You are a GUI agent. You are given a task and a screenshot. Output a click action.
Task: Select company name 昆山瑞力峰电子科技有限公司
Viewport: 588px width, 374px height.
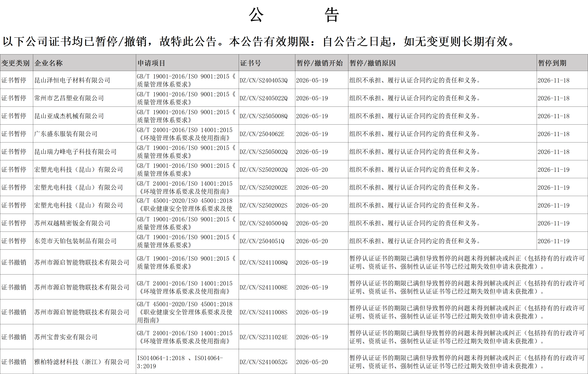coord(76,152)
